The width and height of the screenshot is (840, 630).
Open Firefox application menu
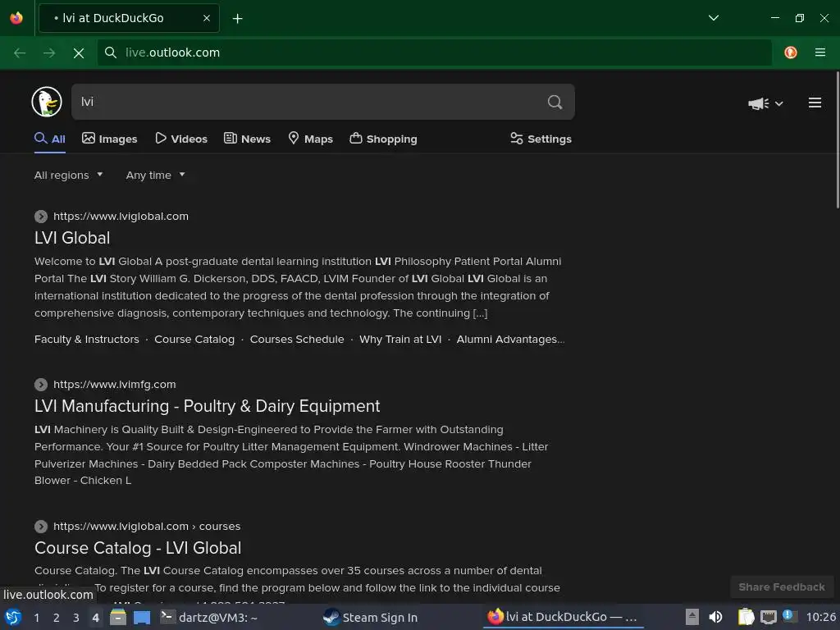pos(820,52)
